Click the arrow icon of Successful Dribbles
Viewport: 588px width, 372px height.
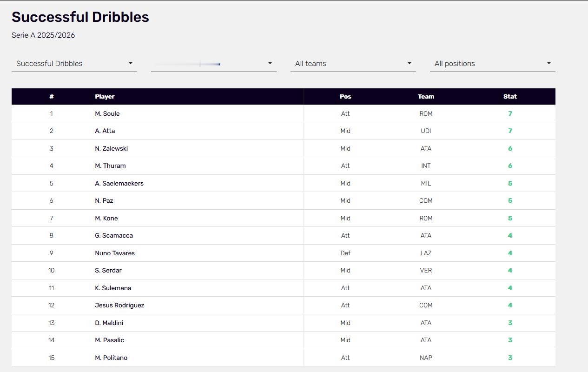[x=131, y=63]
